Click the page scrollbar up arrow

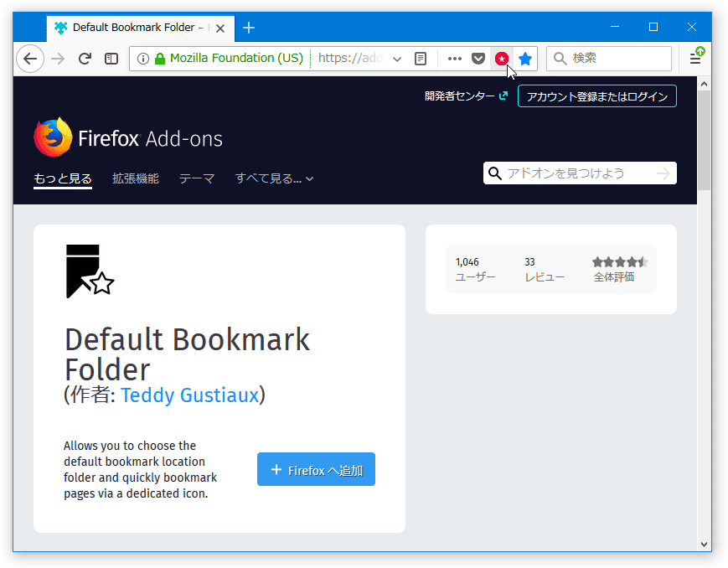(x=704, y=84)
